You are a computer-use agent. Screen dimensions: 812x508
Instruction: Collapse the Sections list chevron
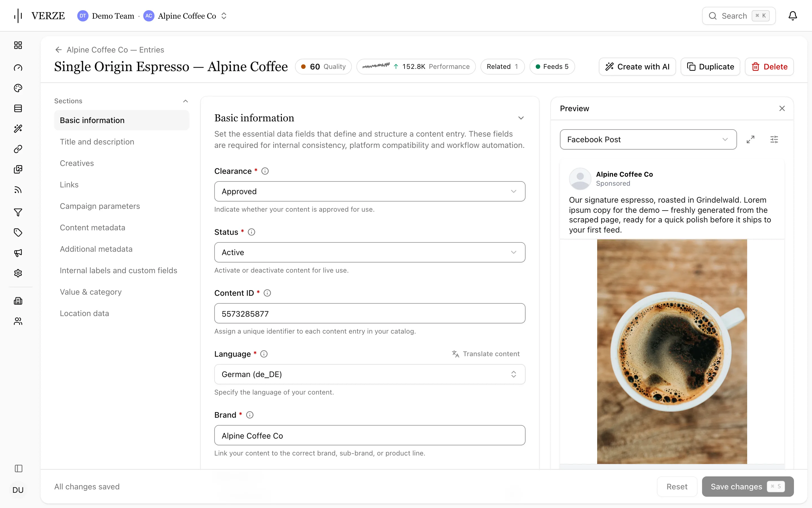[185, 101]
